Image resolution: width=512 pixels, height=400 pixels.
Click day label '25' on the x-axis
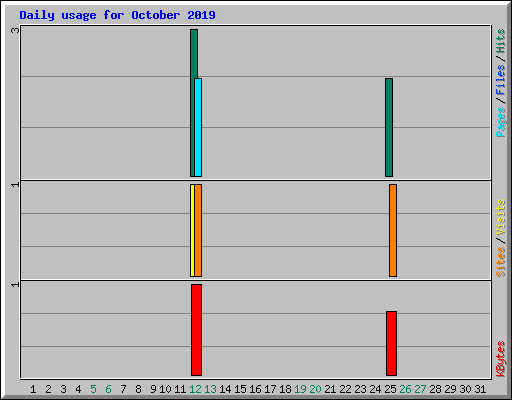click(390, 389)
